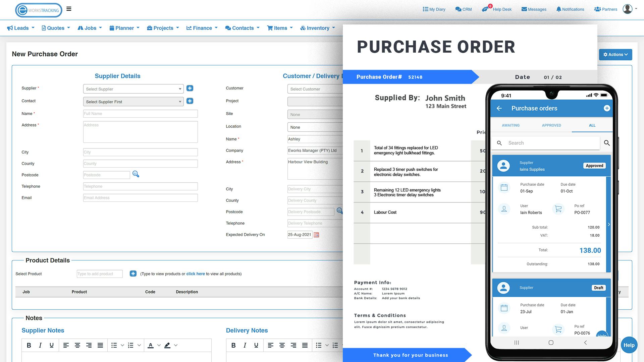Open the Select Supplier dropdown
This screenshot has height=362, width=644.
(133, 89)
